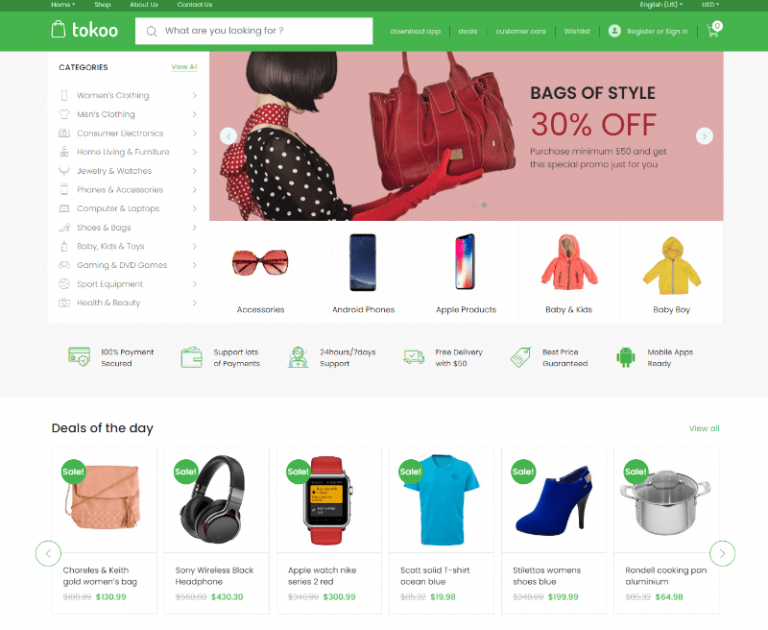Screen dimensions: 768x630
Task: Click the product search input field
Action: pos(254,31)
